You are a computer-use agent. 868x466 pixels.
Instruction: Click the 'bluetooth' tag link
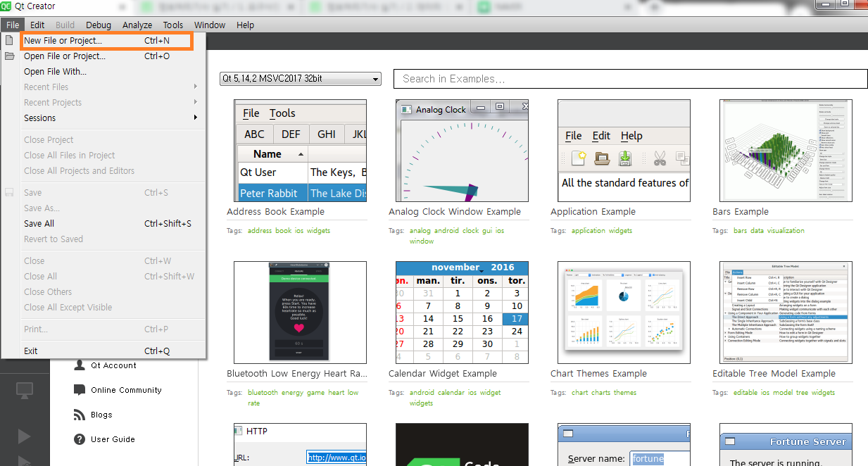(x=263, y=392)
